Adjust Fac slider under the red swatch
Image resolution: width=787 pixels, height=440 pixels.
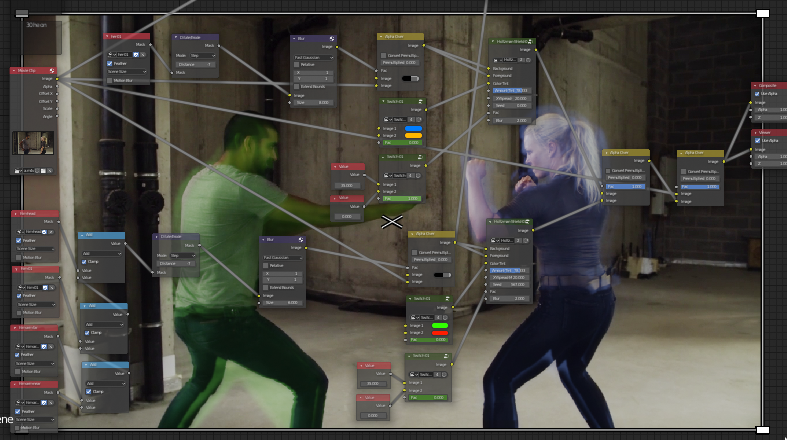click(x=429, y=340)
